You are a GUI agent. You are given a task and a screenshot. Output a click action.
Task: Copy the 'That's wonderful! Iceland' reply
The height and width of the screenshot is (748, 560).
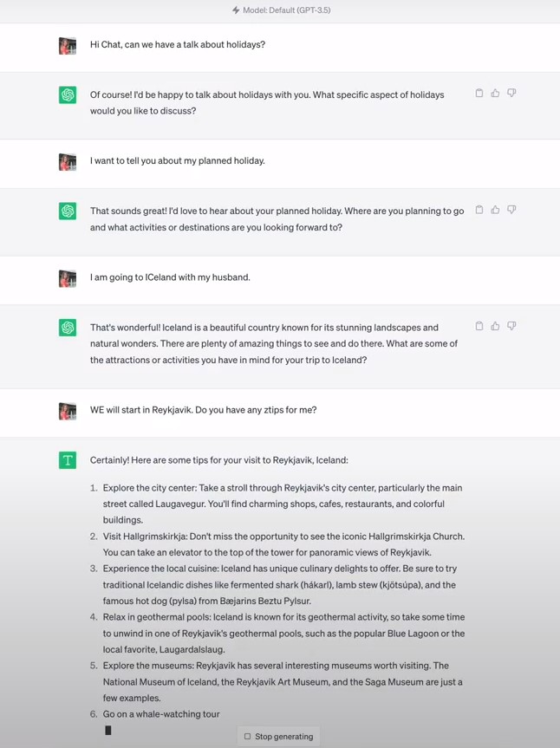[479, 326]
